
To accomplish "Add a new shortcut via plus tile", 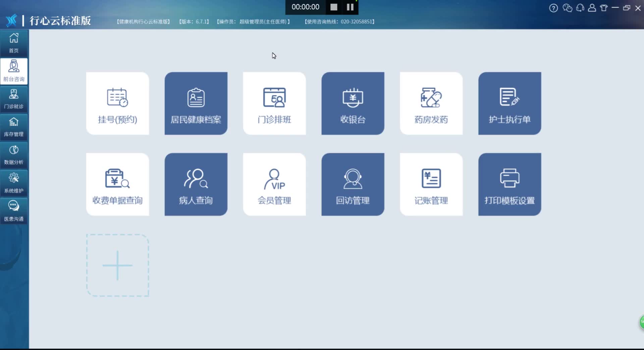I will pyautogui.click(x=117, y=265).
